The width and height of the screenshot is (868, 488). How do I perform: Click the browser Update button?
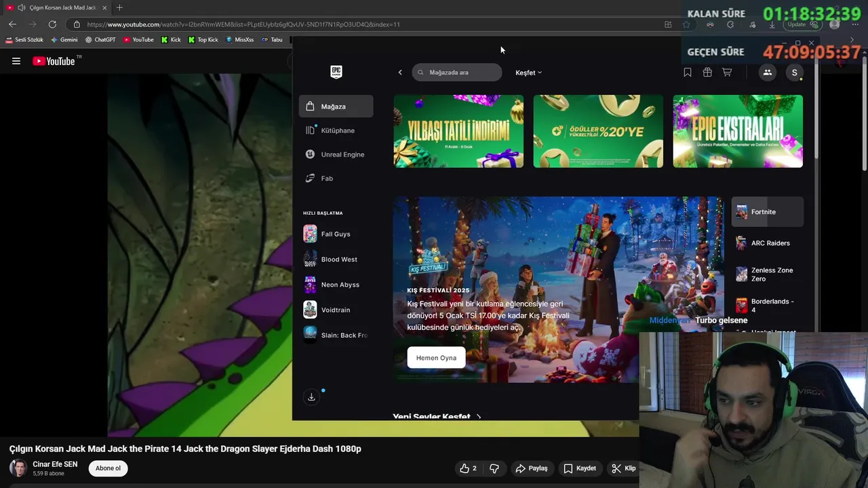point(803,24)
